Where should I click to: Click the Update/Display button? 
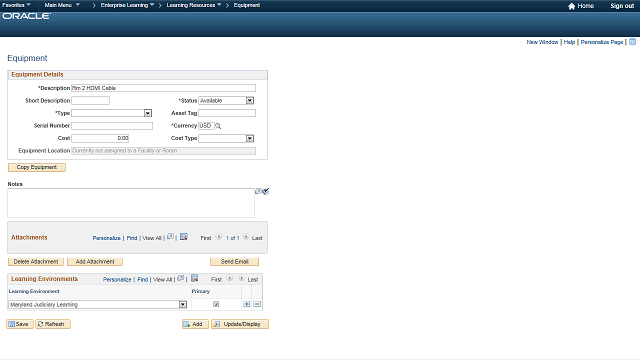pos(240,324)
